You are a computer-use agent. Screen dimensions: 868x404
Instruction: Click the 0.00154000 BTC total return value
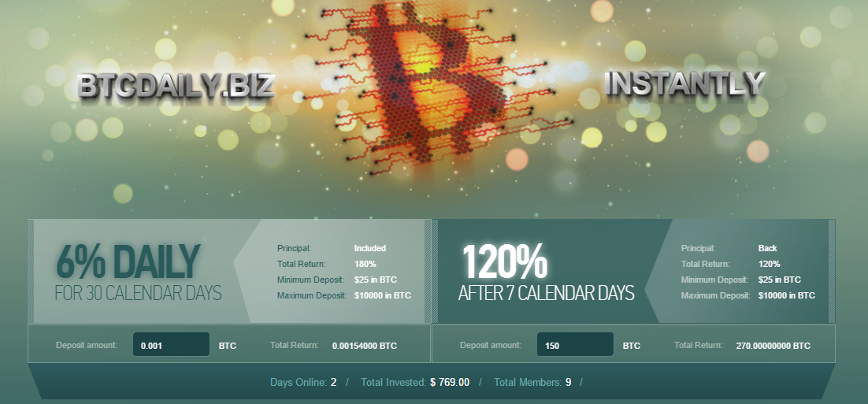[364, 346]
